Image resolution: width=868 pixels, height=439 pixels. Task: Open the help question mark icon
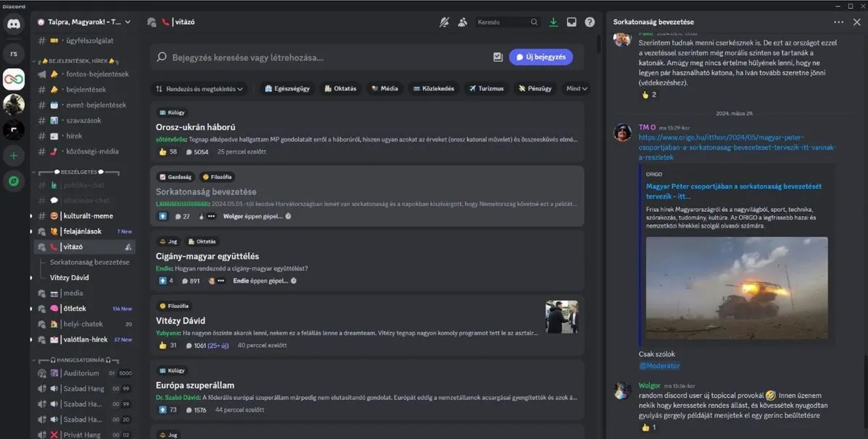(x=590, y=22)
